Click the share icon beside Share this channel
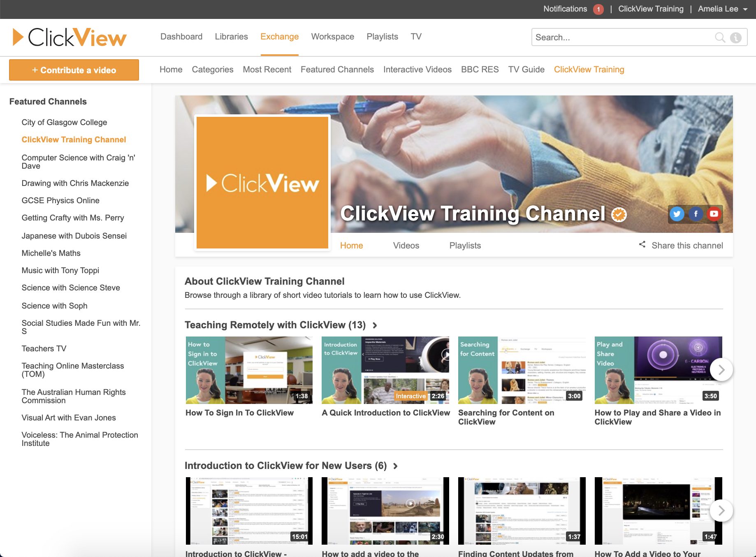This screenshot has height=557, width=756. click(642, 244)
